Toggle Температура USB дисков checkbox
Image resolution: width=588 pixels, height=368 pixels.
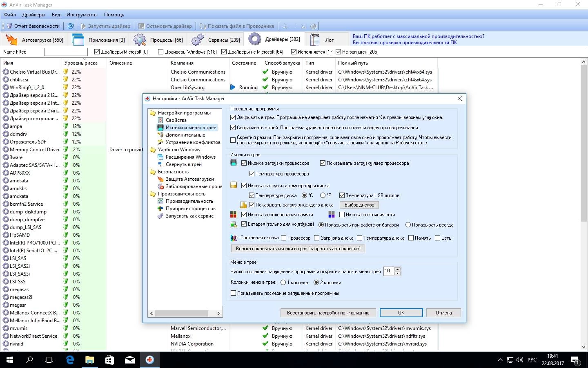tap(342, 195)
